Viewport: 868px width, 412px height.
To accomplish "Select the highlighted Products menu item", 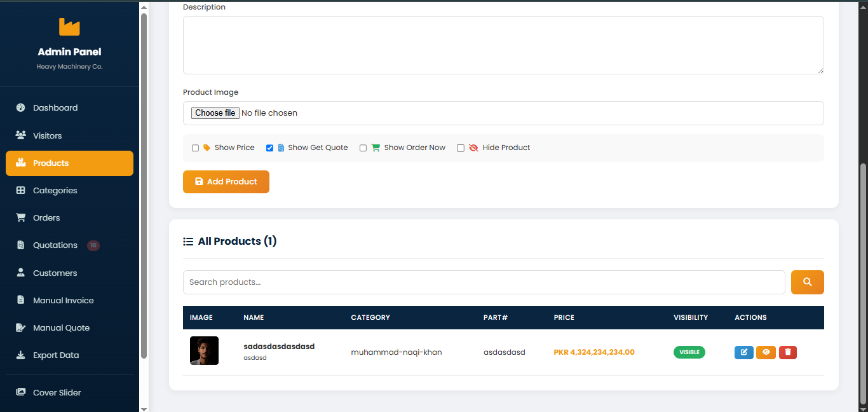I will pyautogui.click(x=69, y=163).
